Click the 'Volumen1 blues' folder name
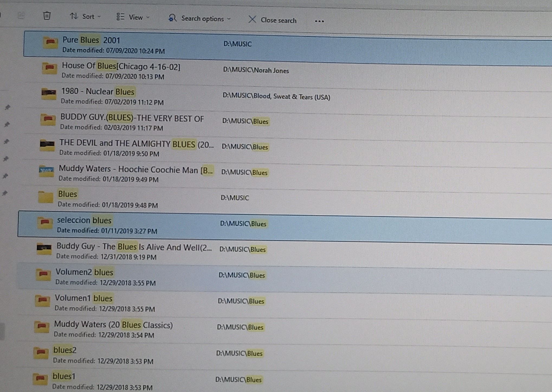Screen dimensions: 552x392 tap(83, 298)
